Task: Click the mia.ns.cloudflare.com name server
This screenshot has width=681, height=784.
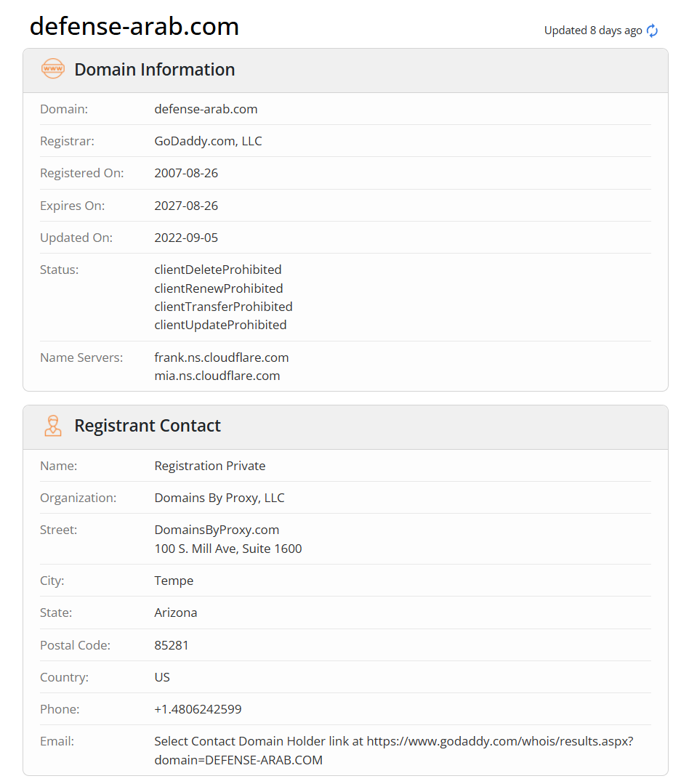Action: tap(217, 376)
